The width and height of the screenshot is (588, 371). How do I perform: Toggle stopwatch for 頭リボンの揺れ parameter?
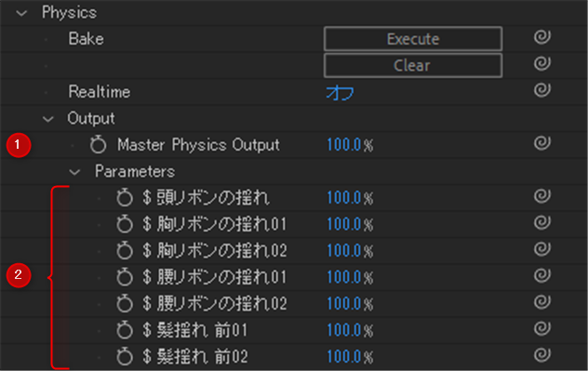point(125,197)
